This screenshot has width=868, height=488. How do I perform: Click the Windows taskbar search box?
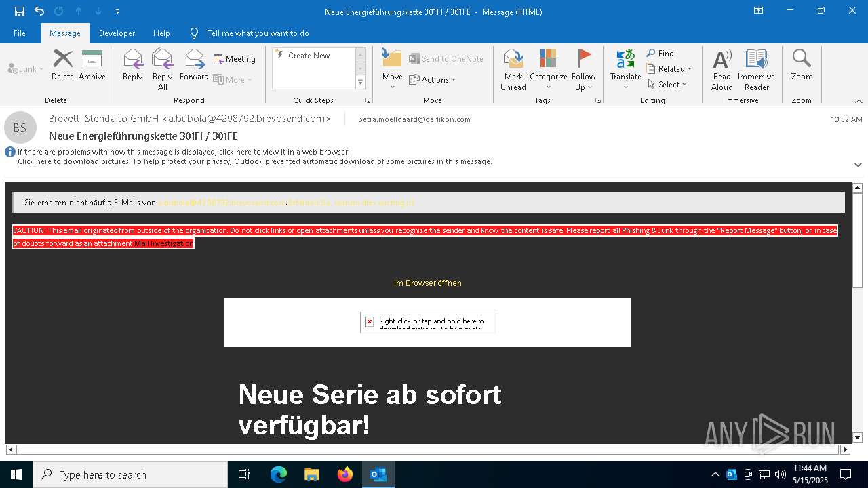tap(130, 474)
